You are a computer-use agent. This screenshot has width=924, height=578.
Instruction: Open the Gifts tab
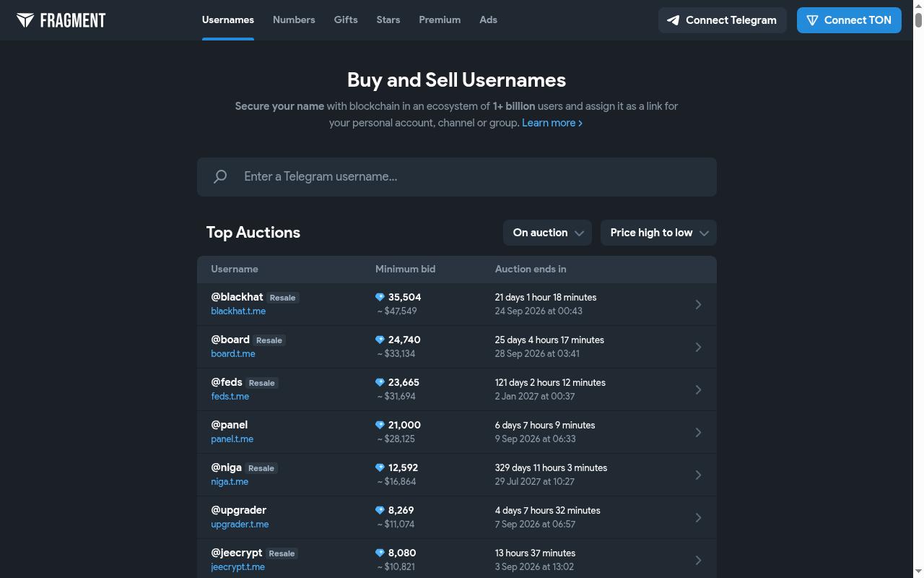[x=346, y=20]
